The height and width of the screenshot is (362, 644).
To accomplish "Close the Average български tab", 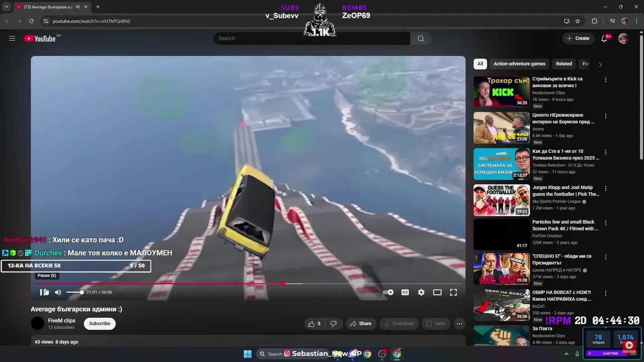I will (x=86, y=7).
